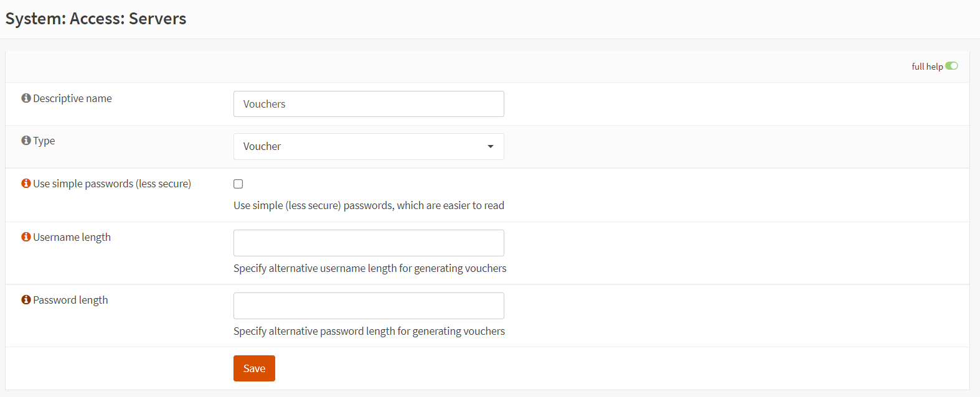Click the "Username length" label text

pos(72,237)
